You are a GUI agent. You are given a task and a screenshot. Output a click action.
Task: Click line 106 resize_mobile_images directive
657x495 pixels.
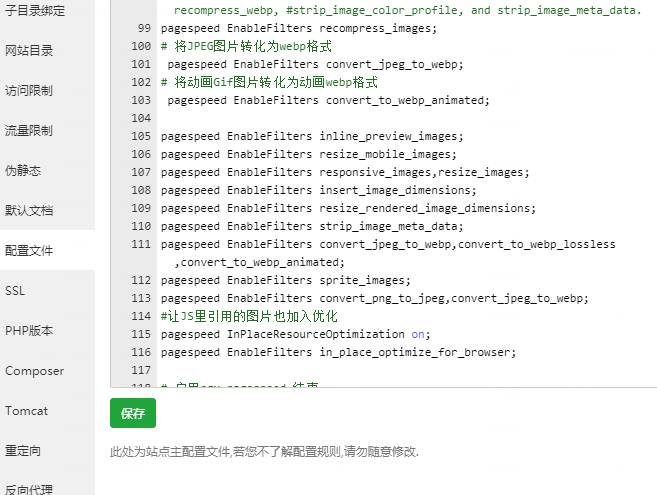tap(309, 155)
